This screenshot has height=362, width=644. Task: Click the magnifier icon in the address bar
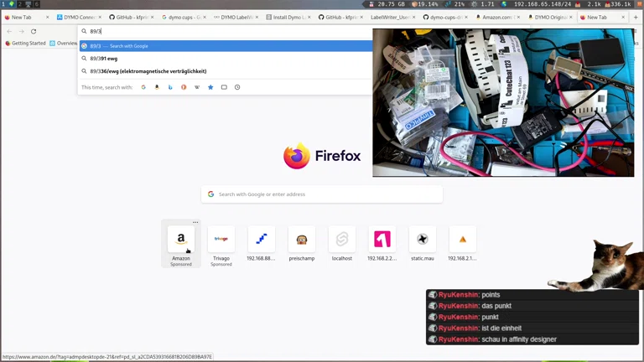pyautogui.click(x=84, y=31)
